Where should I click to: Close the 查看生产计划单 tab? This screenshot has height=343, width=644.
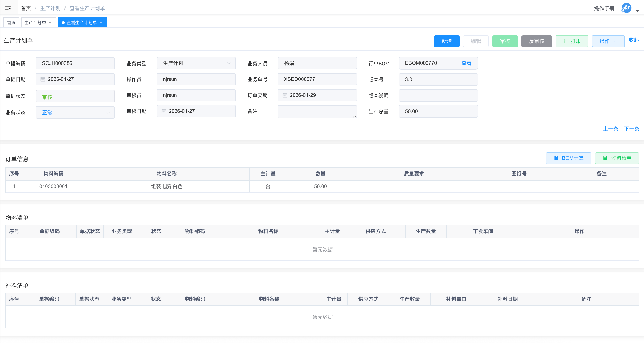point(101,23)
